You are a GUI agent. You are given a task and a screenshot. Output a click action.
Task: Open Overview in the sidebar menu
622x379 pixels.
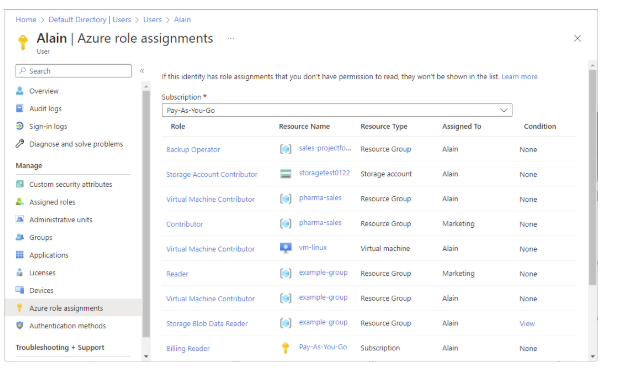click(x=44, y=91)
